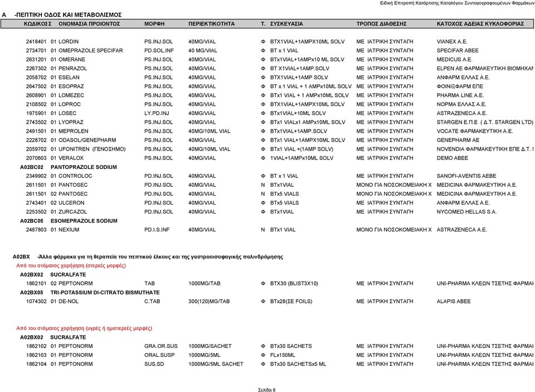The width and height of the screenshot is (535, 392).
Task: Click the committee title header at top right
Action: click(457, 3)
